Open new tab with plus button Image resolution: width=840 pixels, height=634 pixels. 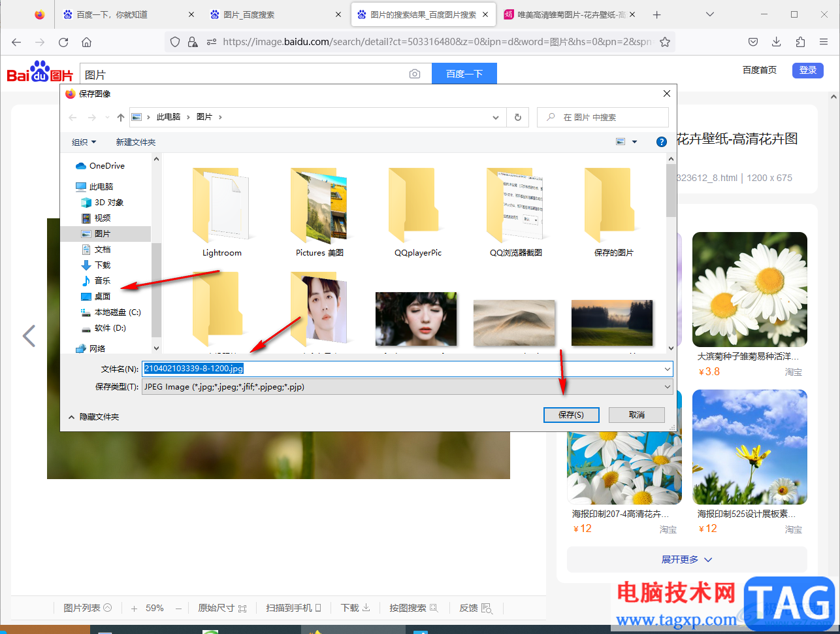[657, 14]
